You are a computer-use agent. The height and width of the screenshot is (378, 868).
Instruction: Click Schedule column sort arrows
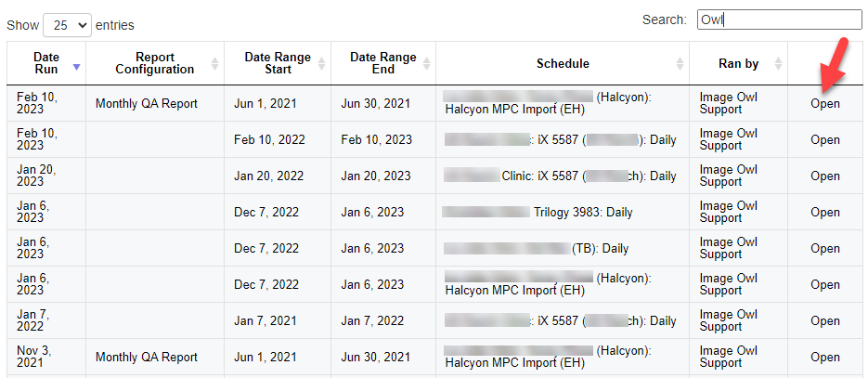click(x=680, y=64)
